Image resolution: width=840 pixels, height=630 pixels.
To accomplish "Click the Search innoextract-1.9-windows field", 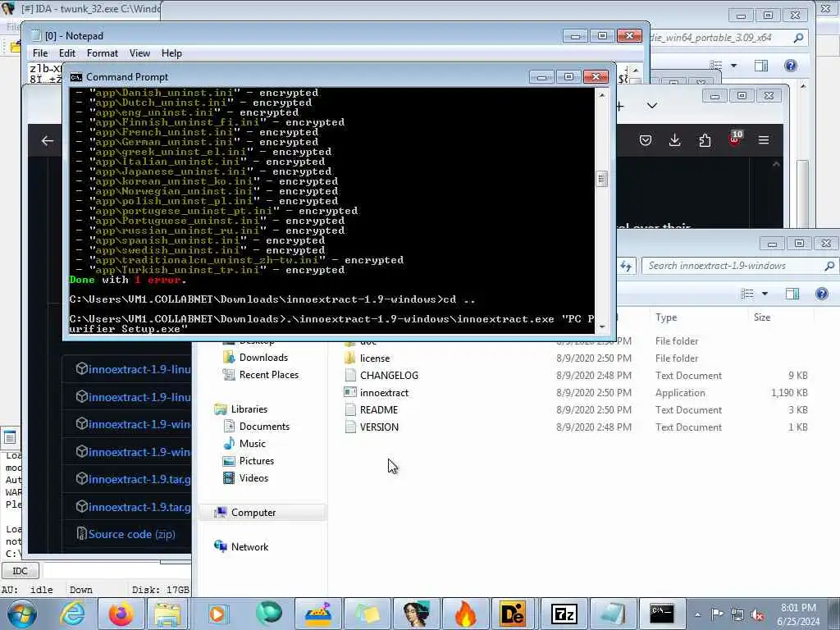I will [739, 266].
